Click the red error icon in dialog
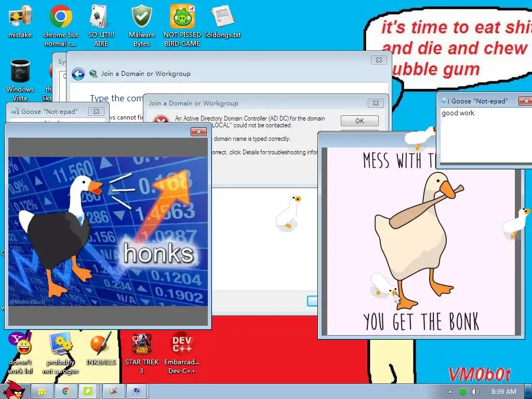Image resolution: width=532 pixels, height=399 pixels. [161, 119]
